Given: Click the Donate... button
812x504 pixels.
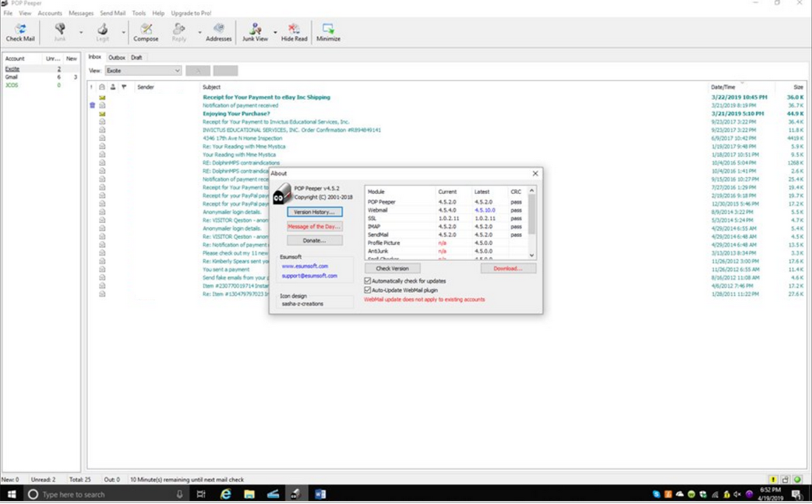Looking at the screenshot, I should tap(315, 241).
